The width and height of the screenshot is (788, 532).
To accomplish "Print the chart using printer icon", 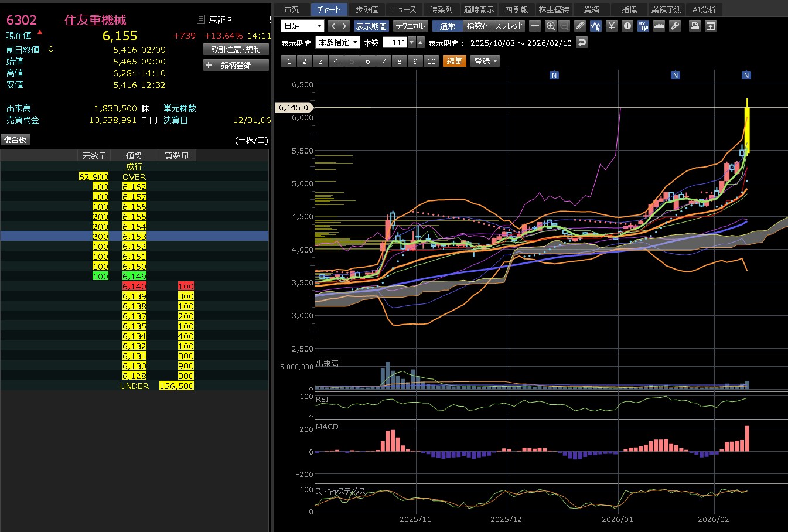I will [x=695, y=26].
